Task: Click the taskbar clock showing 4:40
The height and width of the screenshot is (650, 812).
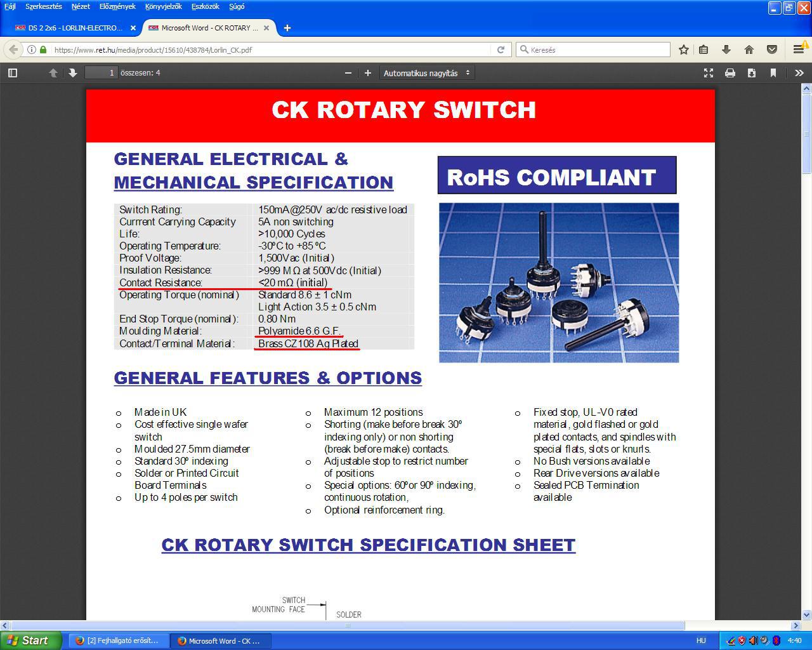Action: (794, 640)
